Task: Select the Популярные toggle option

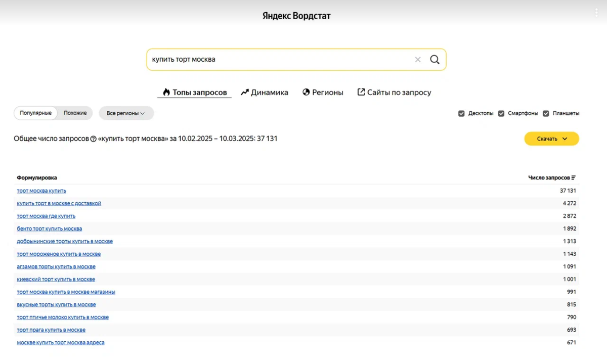Action: (36, 113)
